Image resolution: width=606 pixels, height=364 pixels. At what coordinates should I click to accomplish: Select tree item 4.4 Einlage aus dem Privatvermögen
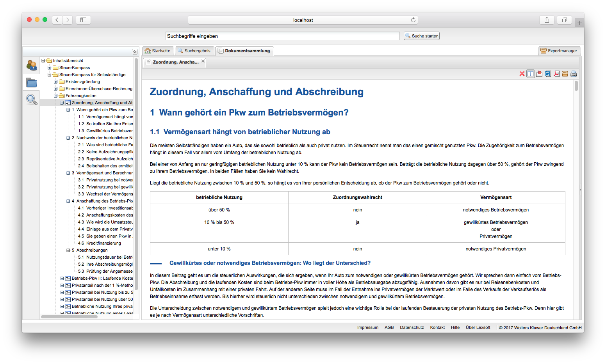(105, 229)
